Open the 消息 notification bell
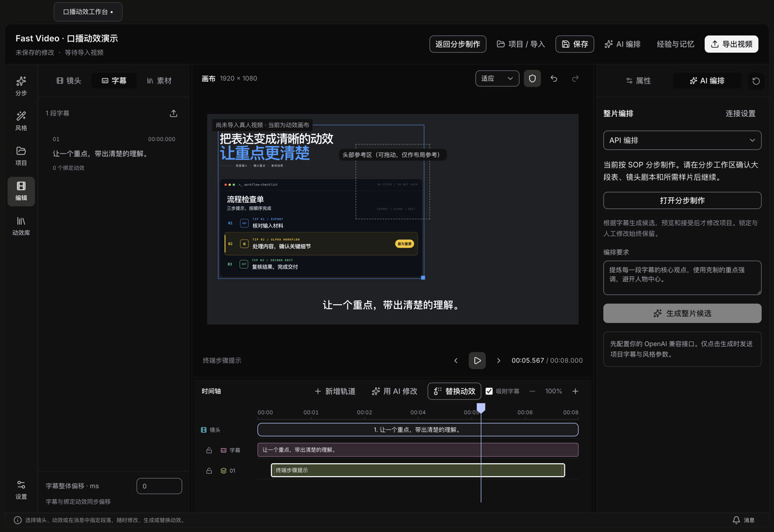The width and height of the screenshot is (774, 532). pyautogui.click(x=744, y=520)
